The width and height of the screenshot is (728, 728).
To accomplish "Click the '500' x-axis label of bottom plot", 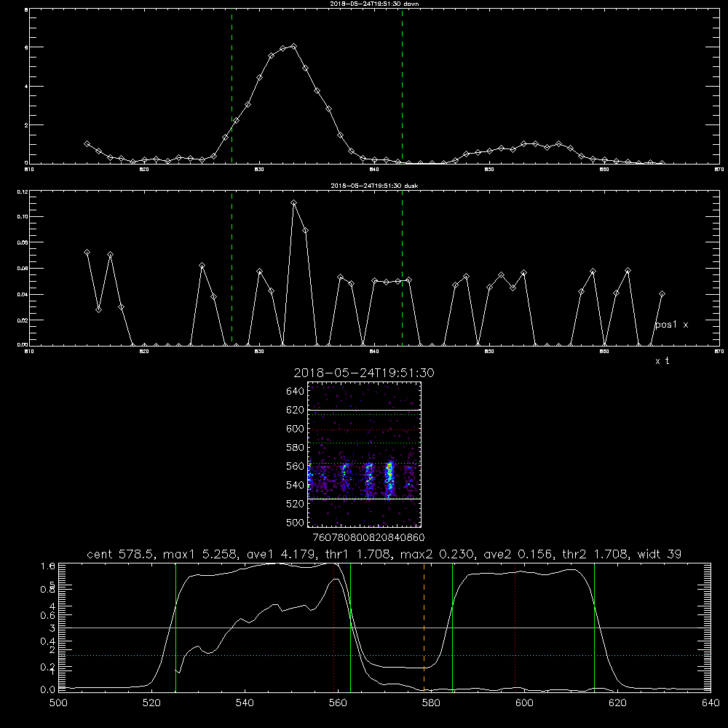I will (x=58, y=703).
